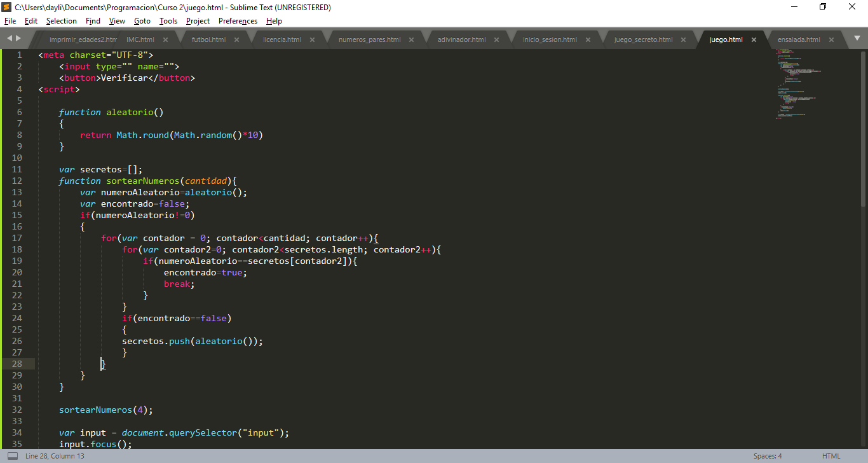Close the inicio_sesion.html tab
The image size is (868, 463).
[588, 39]
